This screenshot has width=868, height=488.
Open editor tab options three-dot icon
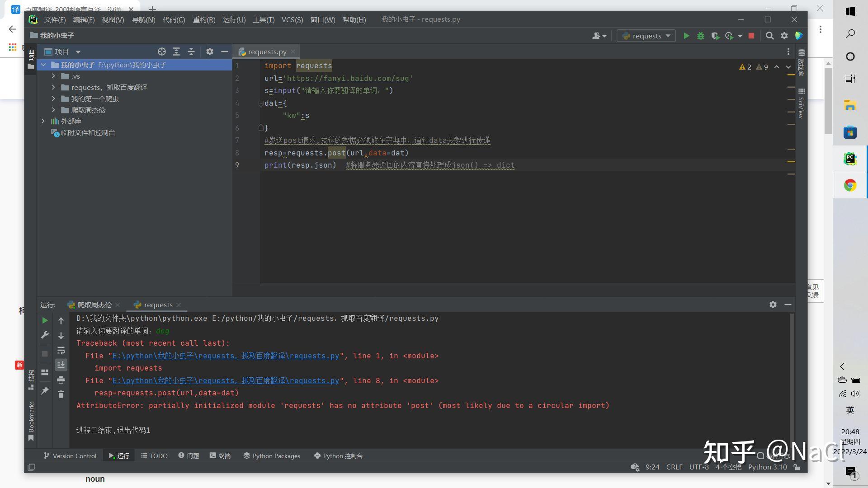point(788,52)
